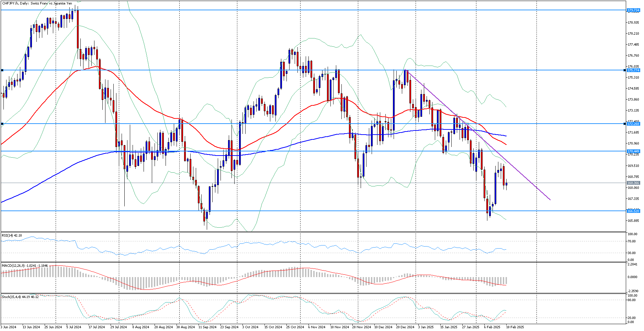Image resolution: width=644 pixels, height=331 pixels.
Task: Click the 20 Dec 2024 date label
Action: tap(405, 327)
